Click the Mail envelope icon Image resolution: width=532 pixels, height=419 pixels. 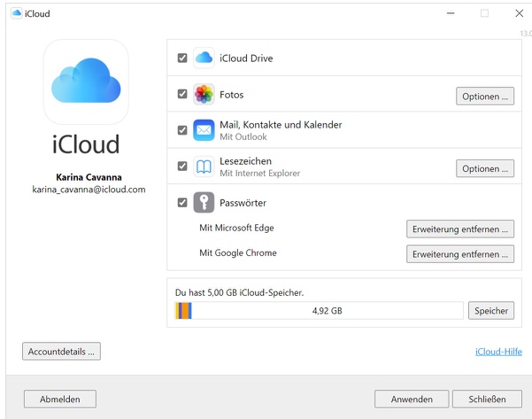[204, 130]
